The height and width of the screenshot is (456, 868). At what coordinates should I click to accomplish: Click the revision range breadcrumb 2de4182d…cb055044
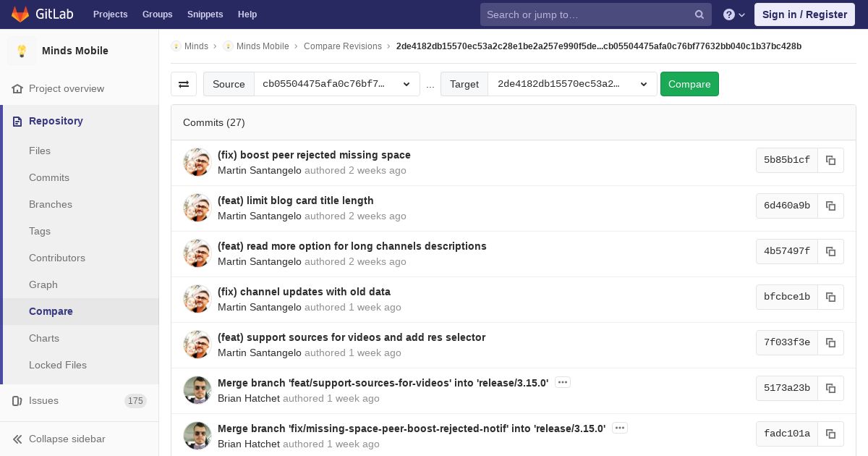point(599,46)
